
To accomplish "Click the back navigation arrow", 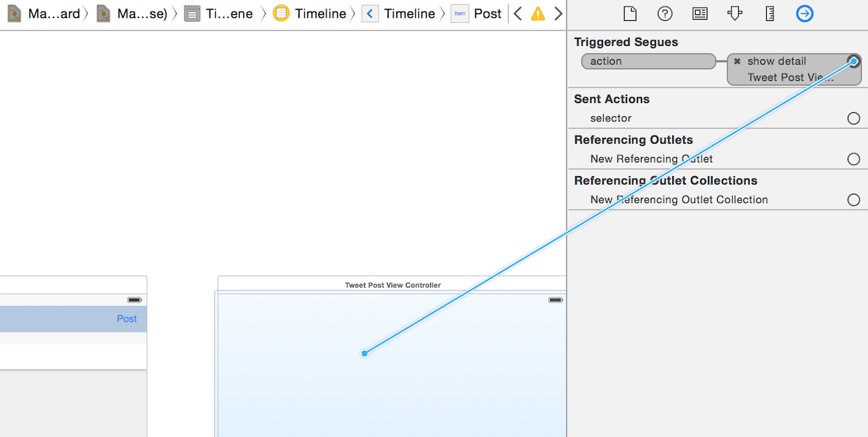I will 517,12.
